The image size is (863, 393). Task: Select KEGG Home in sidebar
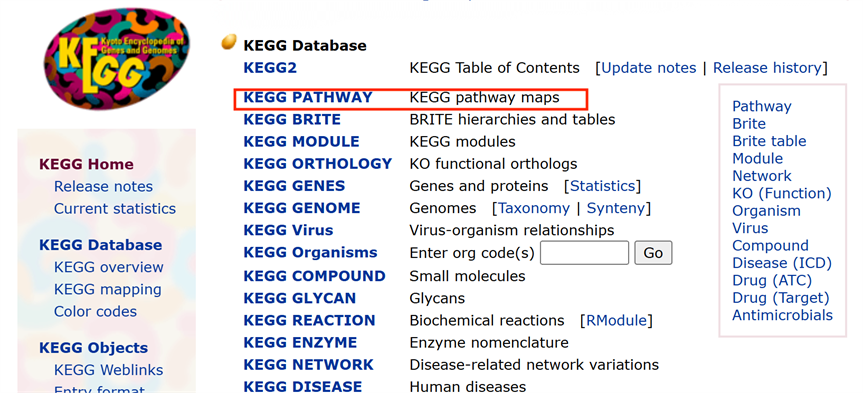point(86,164)
